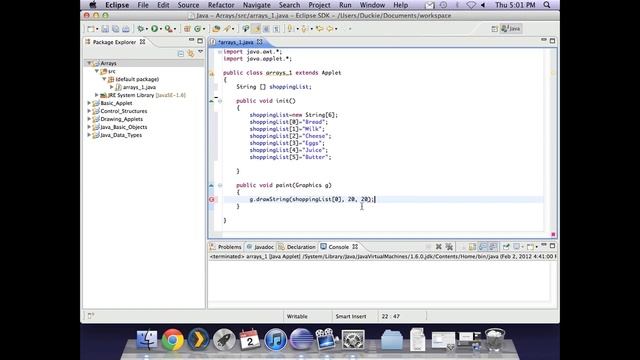Expand JRE System Library node
The height and width of the screenshot is (360, 640).
tap(97, 95)
